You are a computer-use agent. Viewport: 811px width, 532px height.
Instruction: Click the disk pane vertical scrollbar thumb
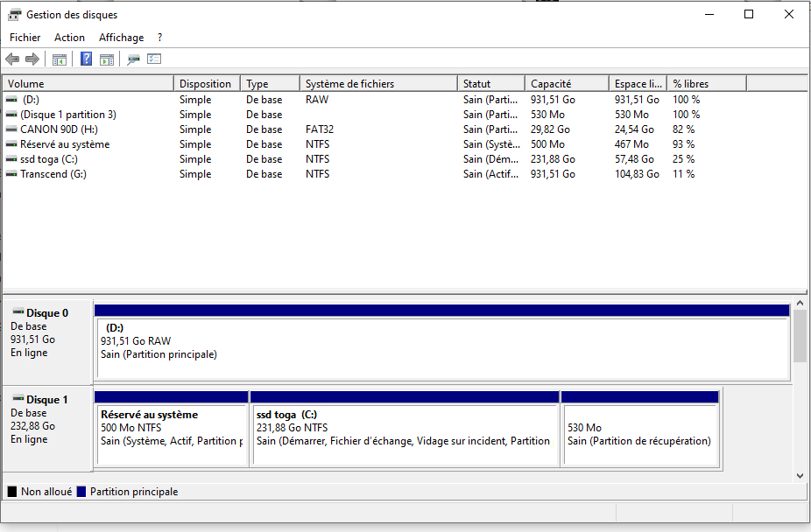coord(800,336)
